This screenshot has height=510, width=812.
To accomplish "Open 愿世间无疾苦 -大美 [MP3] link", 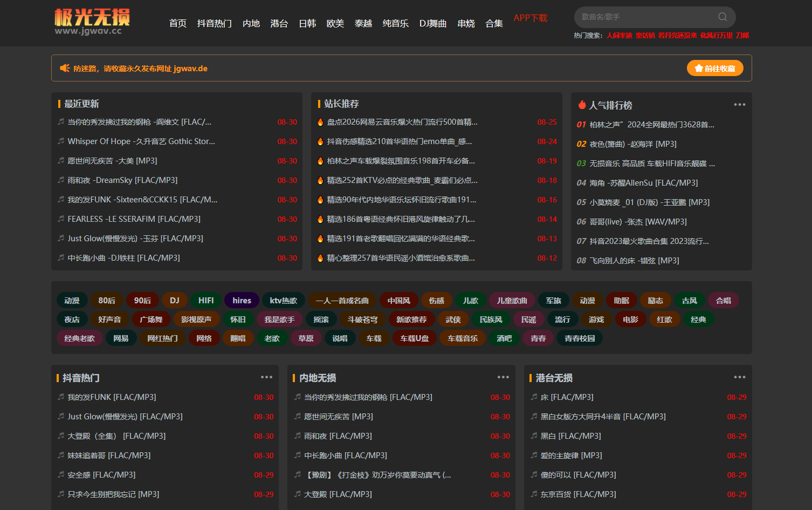I will tap(112, 161).
